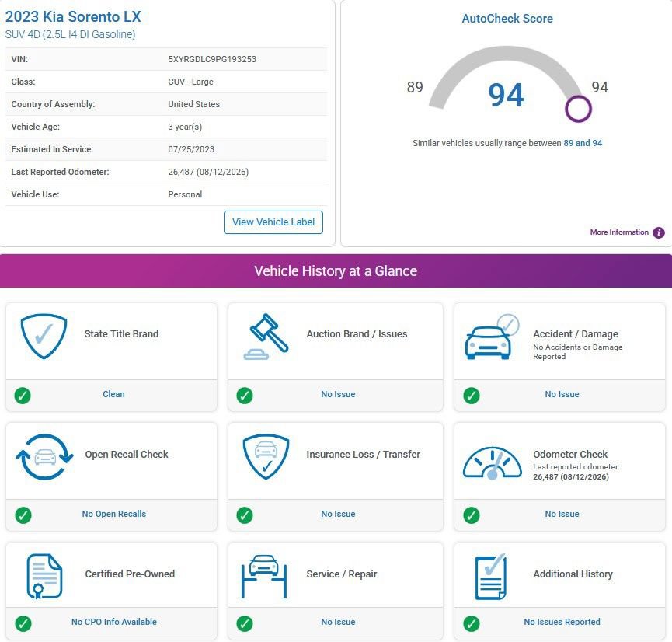Click green checkmark beside No Open Recalls
672x642 pixels.
click(23, 515)
